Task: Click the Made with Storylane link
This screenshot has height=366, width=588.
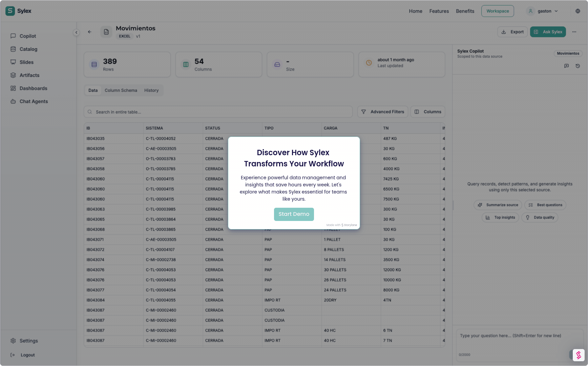Action: click(341, 225)
